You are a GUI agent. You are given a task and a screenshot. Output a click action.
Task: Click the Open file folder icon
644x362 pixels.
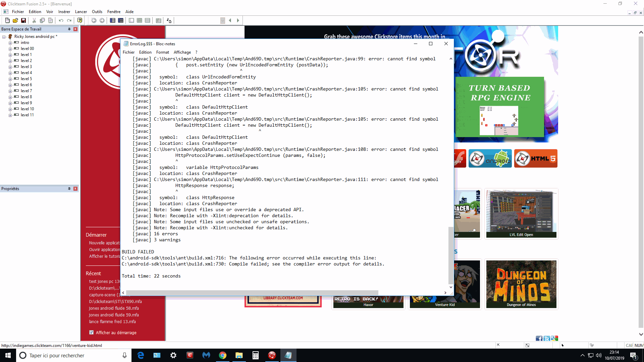[15, 20]
